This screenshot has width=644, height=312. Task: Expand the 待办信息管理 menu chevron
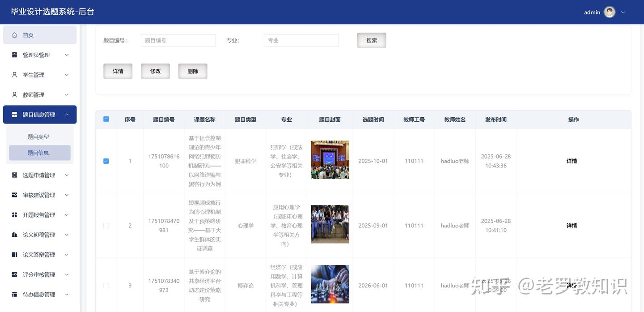click(67, 295)
